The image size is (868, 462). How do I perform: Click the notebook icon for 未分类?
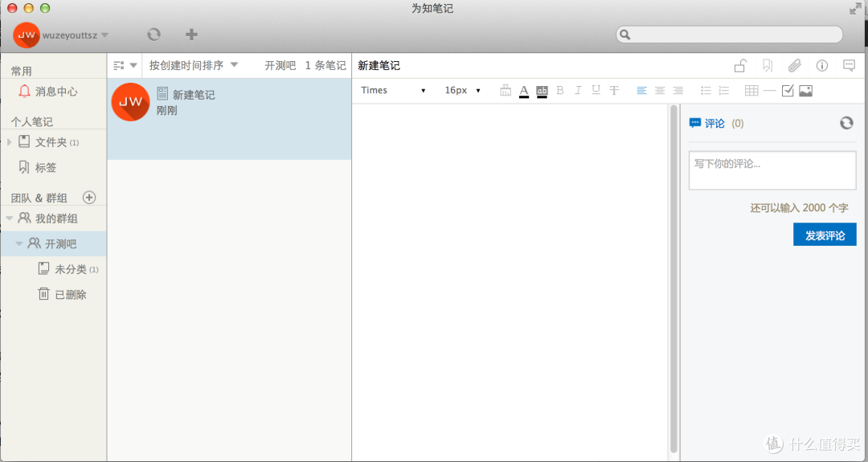pos(43,268)
